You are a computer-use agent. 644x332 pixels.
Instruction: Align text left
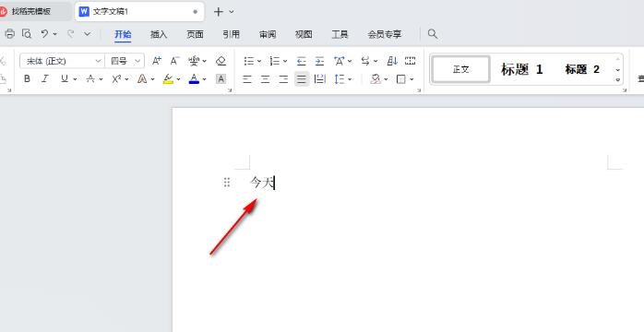tap(247, 78)
